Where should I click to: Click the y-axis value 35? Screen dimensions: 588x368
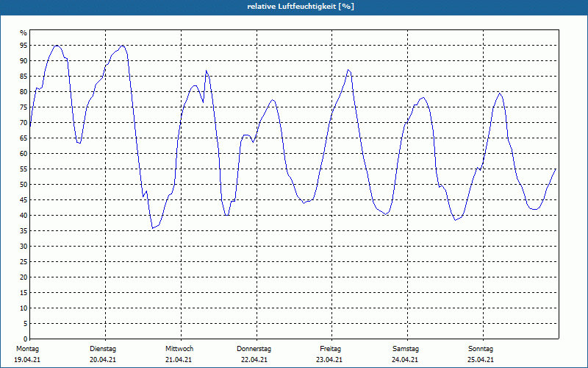(24, 231)
